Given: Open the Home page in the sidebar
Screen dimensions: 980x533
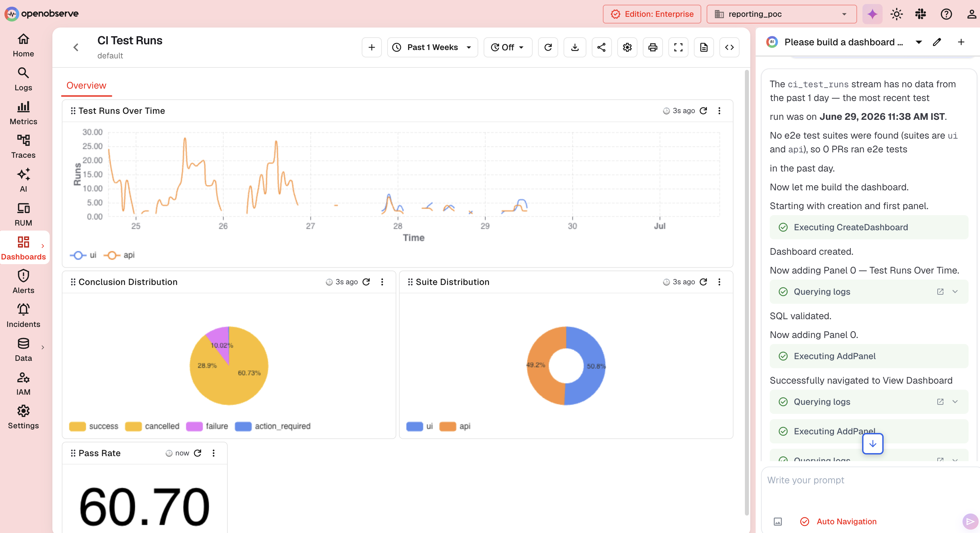Looking at the screenshot, I should coord(23,45).
